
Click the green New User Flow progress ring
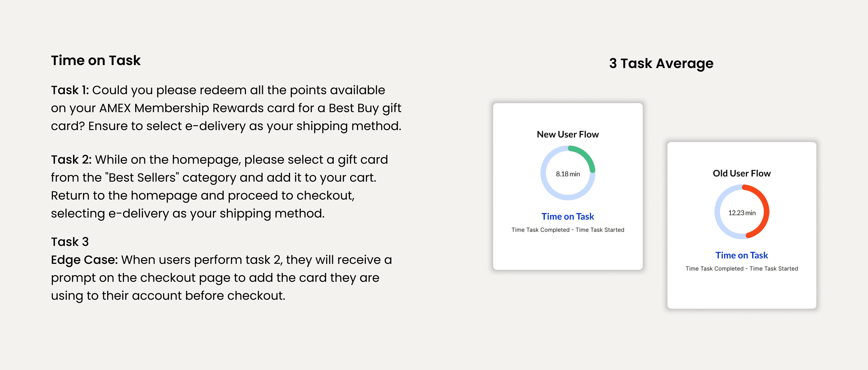click(x=587, y=155)
